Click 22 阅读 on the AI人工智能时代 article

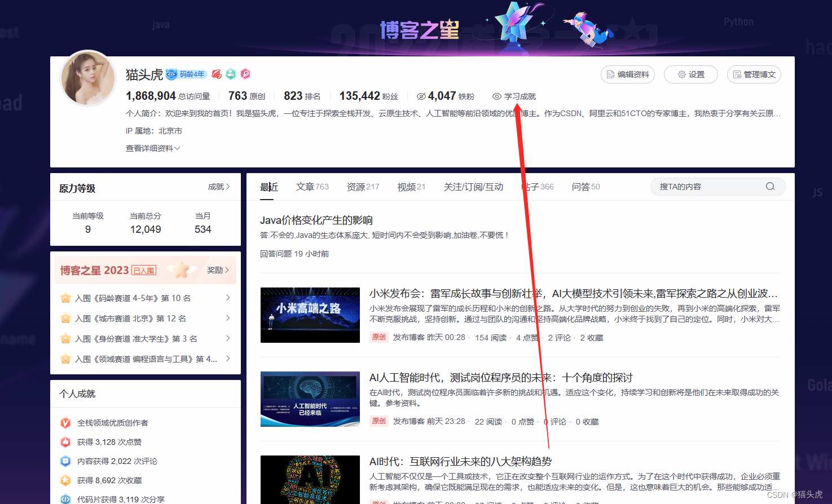pyautogui.click(x=488, y=422)
